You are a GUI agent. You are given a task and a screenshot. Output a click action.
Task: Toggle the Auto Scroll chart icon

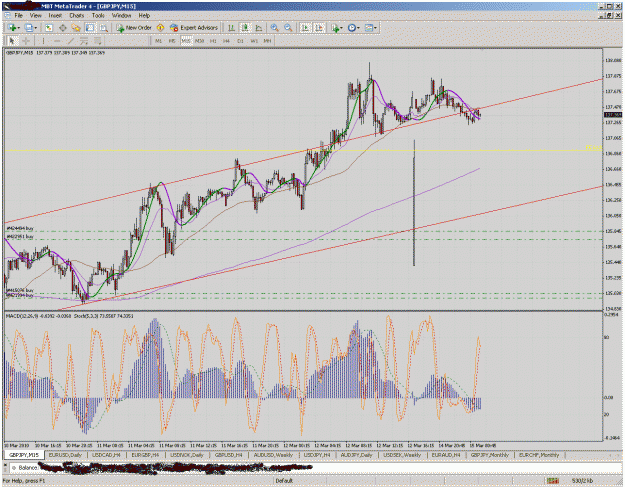click(x=305, y=27)
